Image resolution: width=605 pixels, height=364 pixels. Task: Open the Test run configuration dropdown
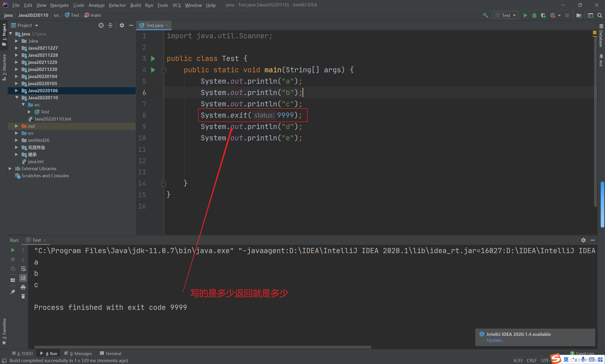pos(506,15)
